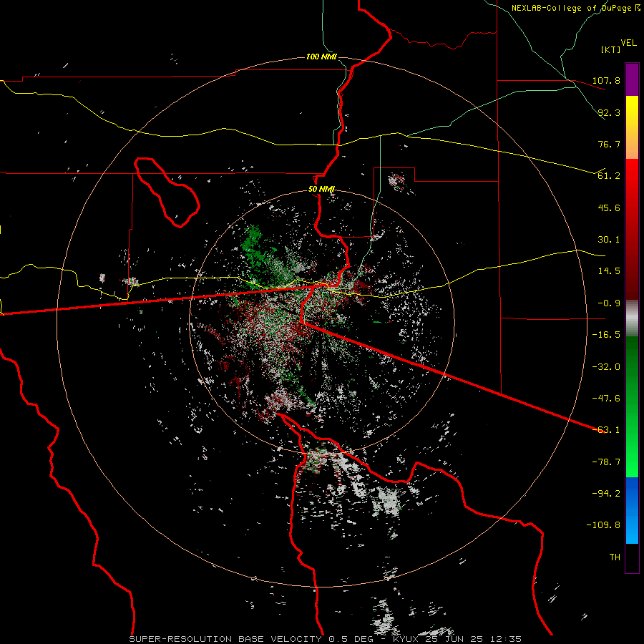Select the blue segment of the velocity scale

coord(632,510)
